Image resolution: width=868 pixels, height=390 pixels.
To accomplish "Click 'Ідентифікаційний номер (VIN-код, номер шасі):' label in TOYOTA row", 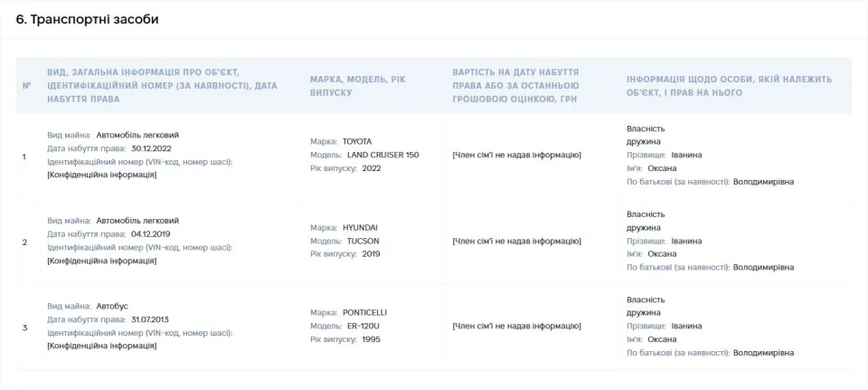I will click(139, 162).
